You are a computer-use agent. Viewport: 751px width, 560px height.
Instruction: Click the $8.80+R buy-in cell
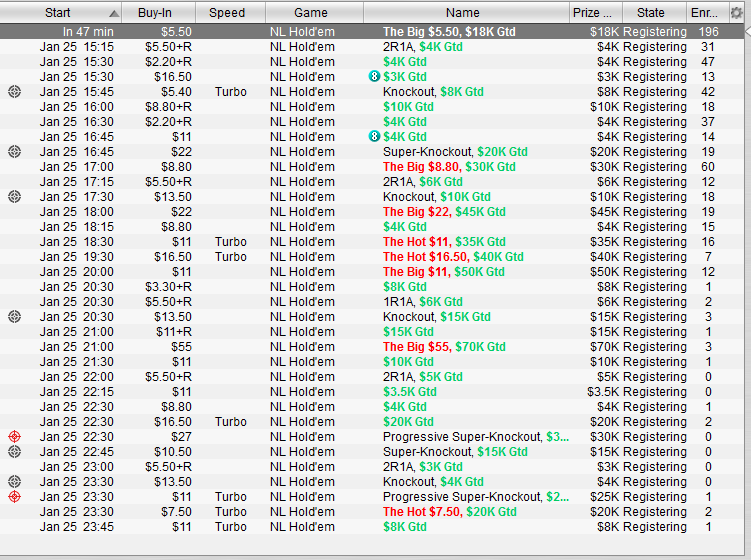point(168,107)
